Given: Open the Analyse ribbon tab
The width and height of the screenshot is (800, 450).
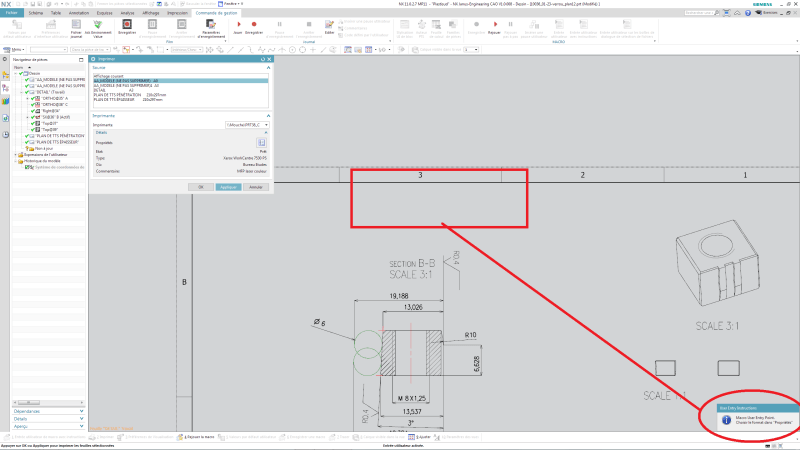Looking at the screenshot, I should click(127, 13).
